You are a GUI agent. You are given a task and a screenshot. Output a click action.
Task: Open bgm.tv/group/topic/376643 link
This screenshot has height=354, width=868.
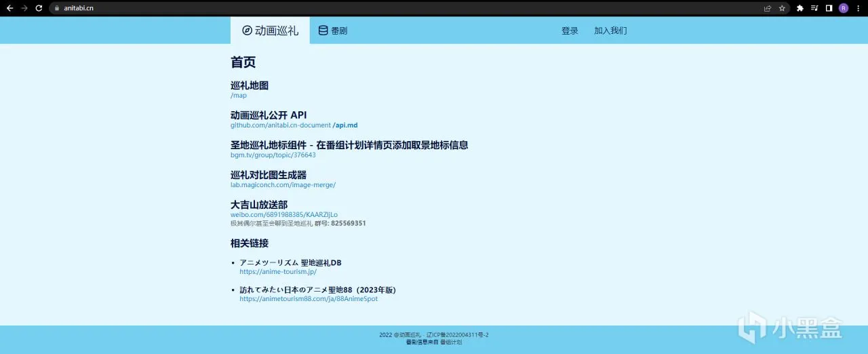(273, 155)
